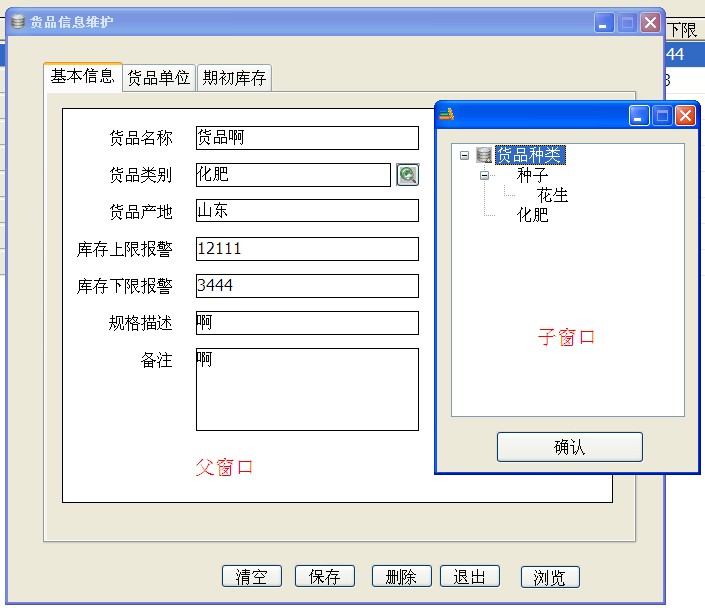Click the 保存 button
This screenshot has height=608, width=705.
(325, 577)
